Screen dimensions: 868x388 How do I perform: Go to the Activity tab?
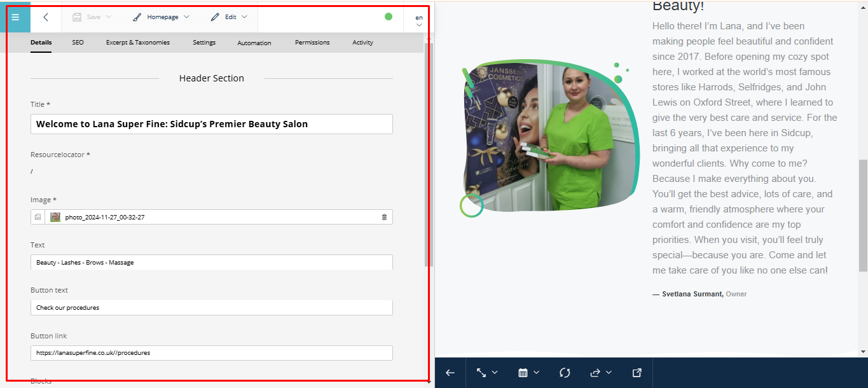pyautogui.click(x=362, y=43)
